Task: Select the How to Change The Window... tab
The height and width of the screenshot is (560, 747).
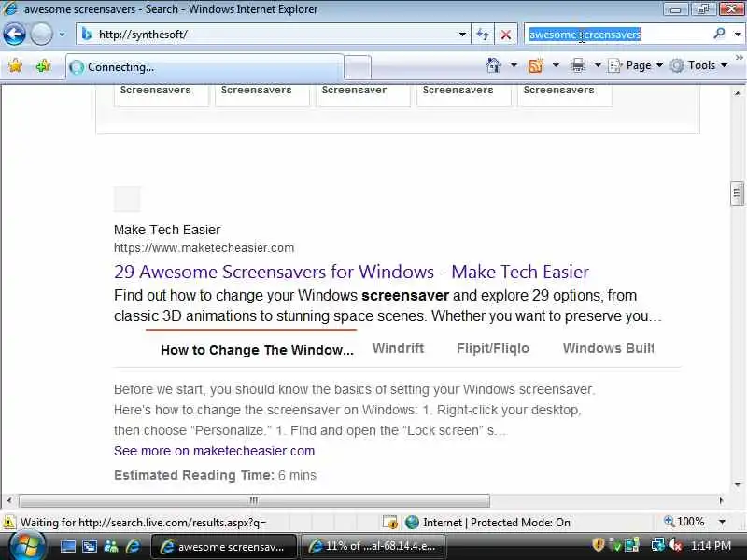Action: click(257, 350)
